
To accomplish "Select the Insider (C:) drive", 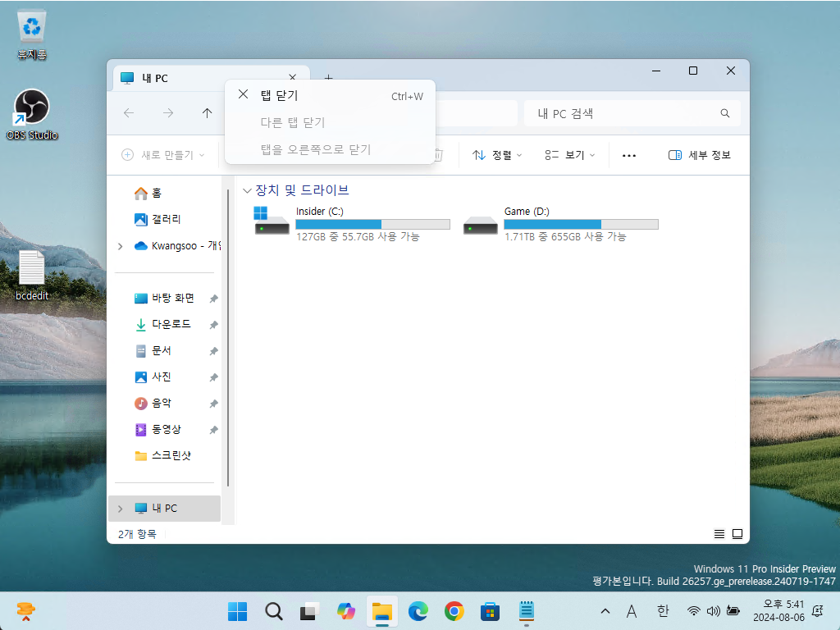I will point(352,223).
